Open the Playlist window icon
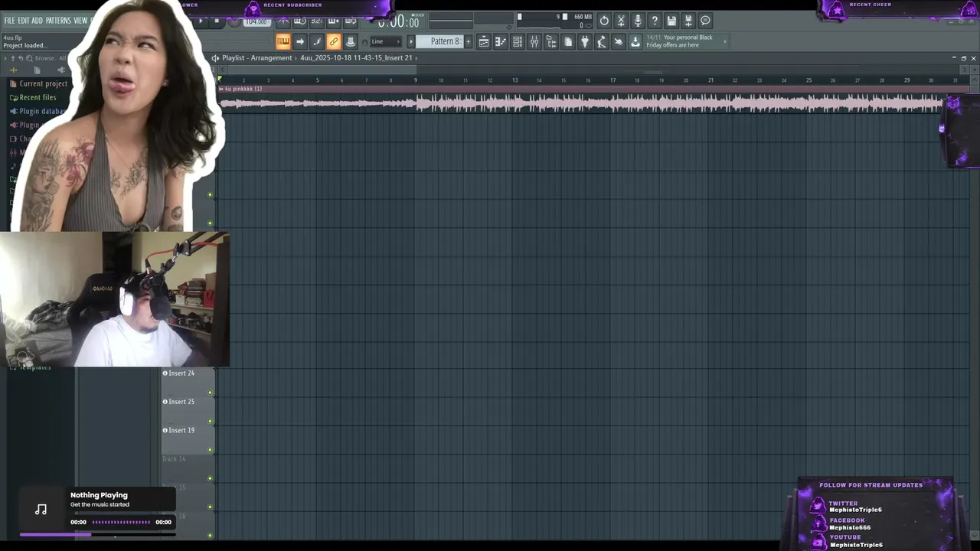 pyautogui.click(x=484, y=41)
